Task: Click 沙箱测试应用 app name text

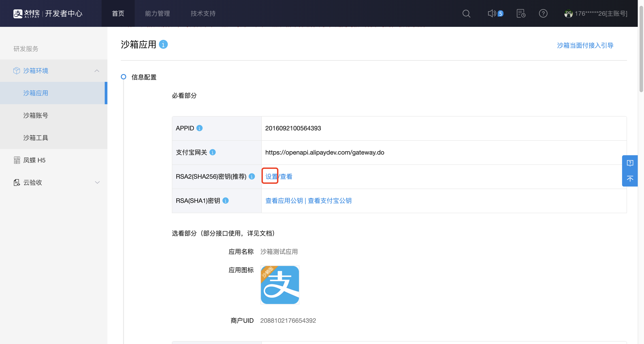Action: pos(279,252)
